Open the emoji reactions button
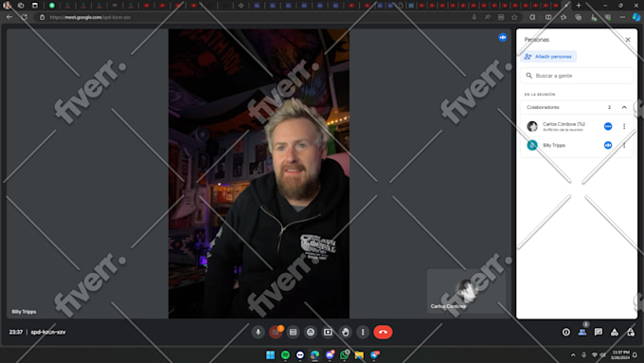 311,332
